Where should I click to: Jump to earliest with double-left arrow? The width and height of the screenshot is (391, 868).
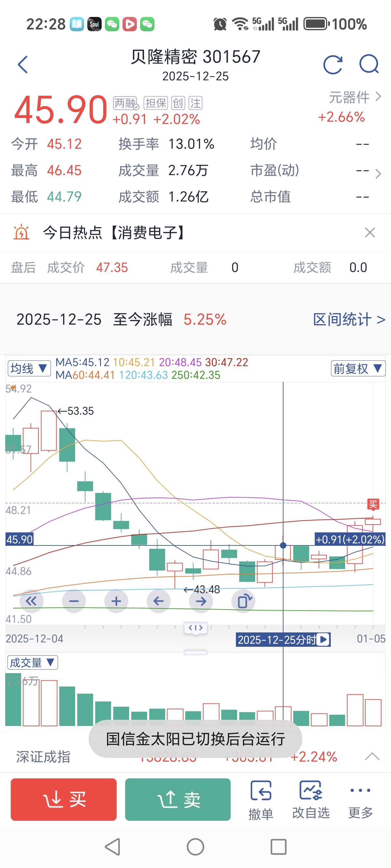(x=31, y=601)
